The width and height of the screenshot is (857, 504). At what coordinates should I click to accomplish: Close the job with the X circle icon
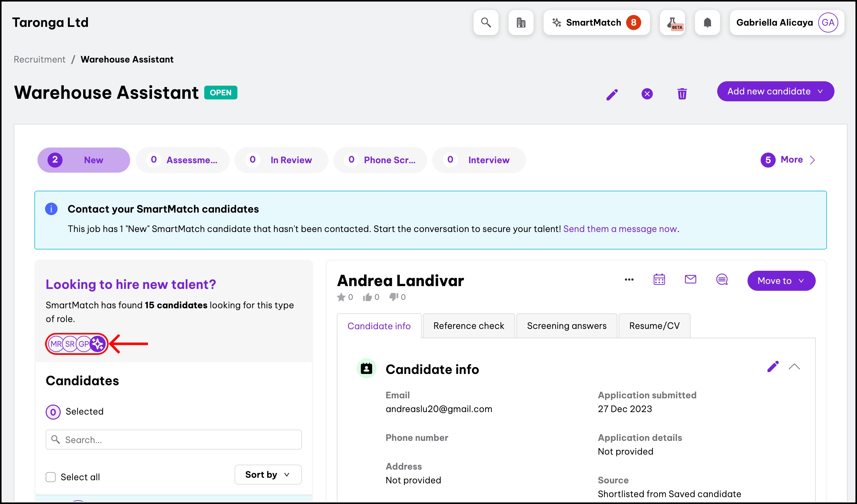(647, 94)
